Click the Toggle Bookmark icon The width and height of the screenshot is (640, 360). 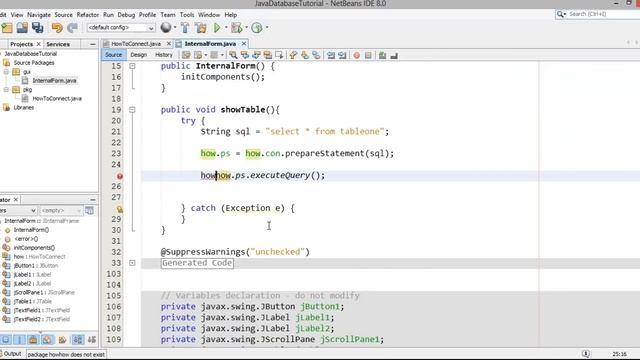click(316, 55)
